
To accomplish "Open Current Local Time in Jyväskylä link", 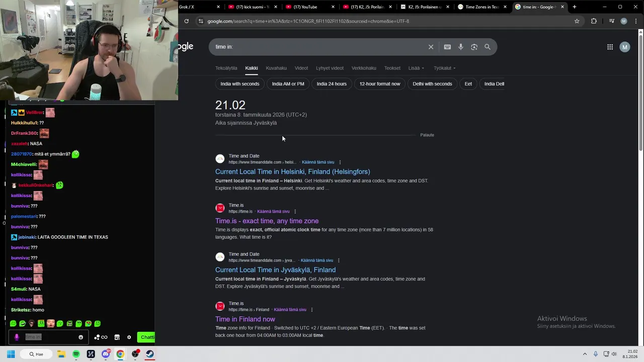I will point(275,270).
